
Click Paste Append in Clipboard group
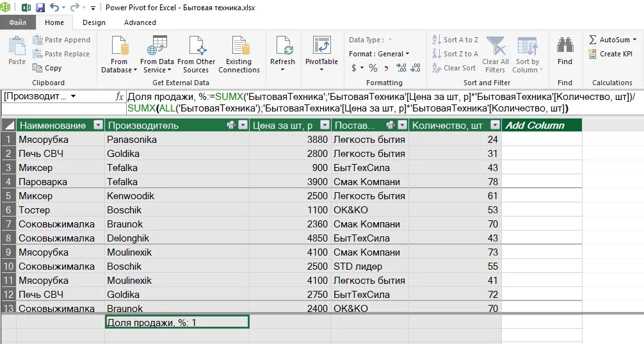(61, 40)
